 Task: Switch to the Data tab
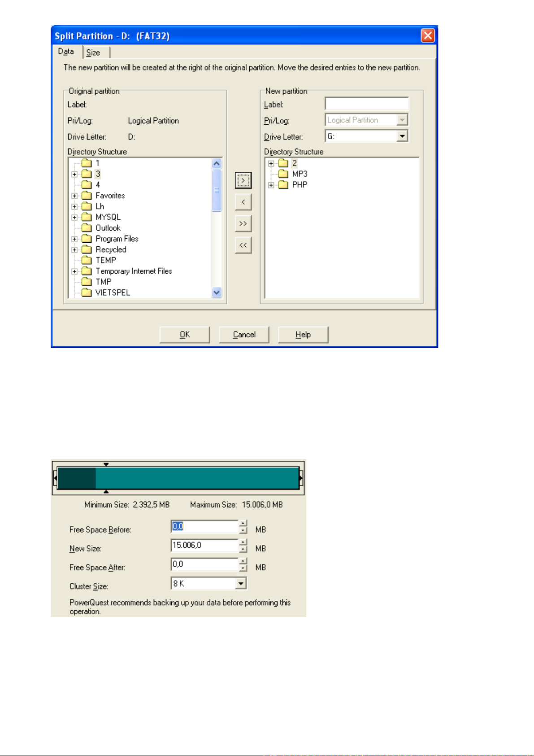click(x=66, y=52)
